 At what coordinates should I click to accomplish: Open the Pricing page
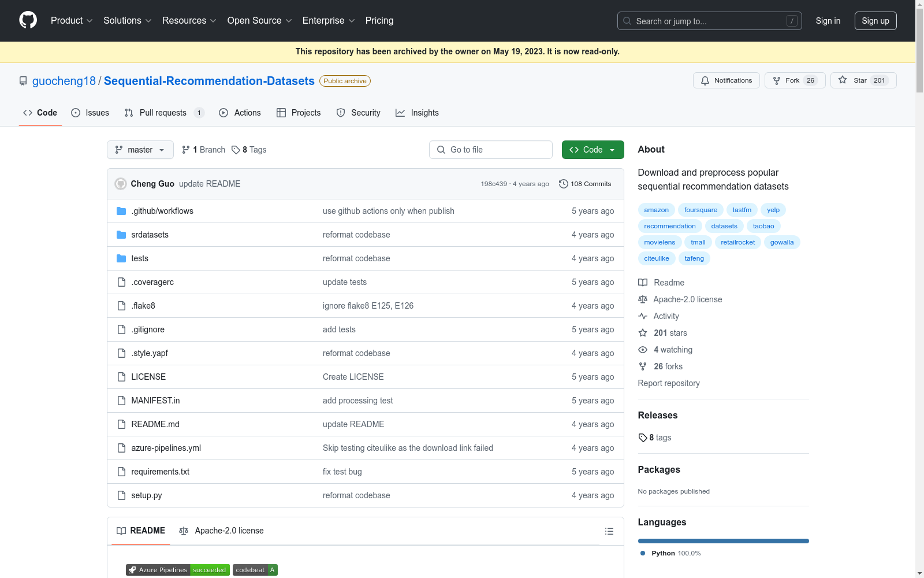[x=379, y=20]
